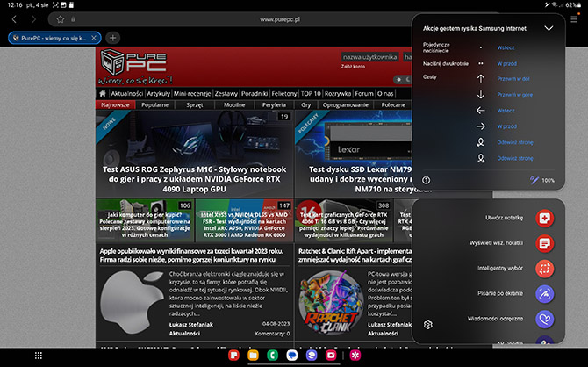Tap the left arrow gesture icon
Screen dimensions: 588x367
tap(480, 111)
